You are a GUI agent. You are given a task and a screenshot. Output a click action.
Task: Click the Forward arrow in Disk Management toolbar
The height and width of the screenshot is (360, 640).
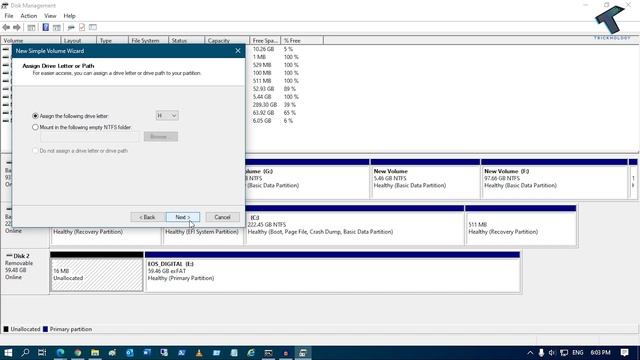coord(17,27)
